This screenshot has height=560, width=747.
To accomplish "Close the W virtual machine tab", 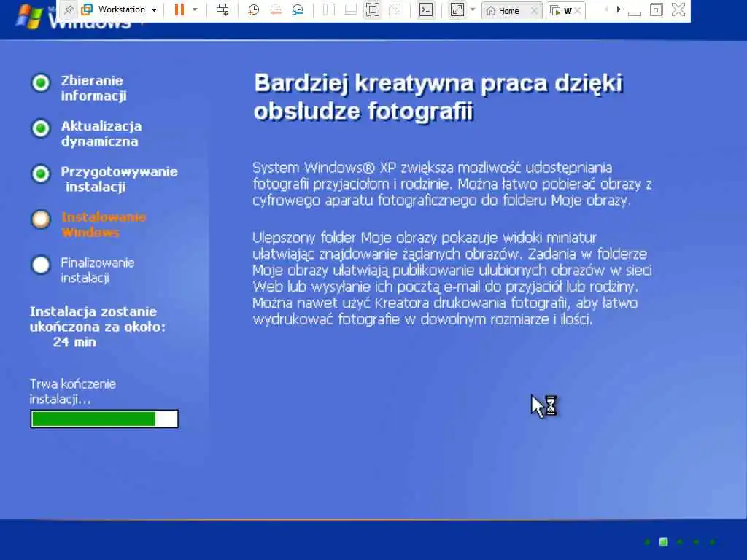I will point(578,10).
